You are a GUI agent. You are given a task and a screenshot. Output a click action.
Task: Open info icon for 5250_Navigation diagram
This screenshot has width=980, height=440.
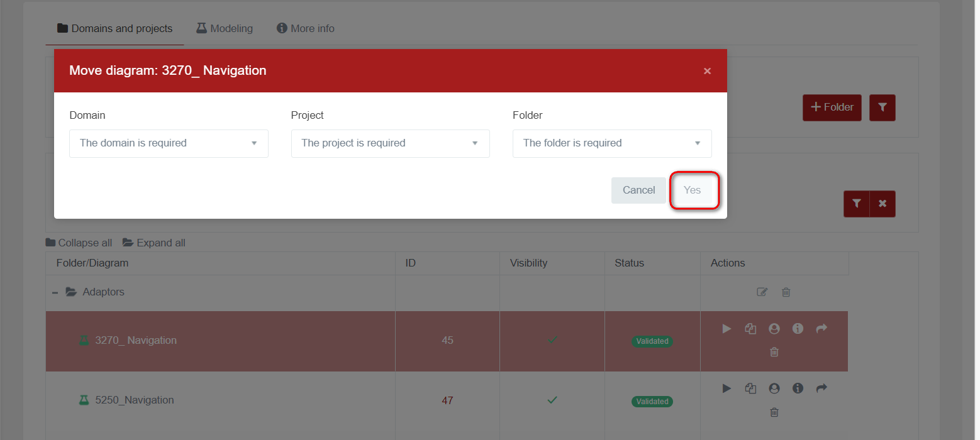coord(798,388)
